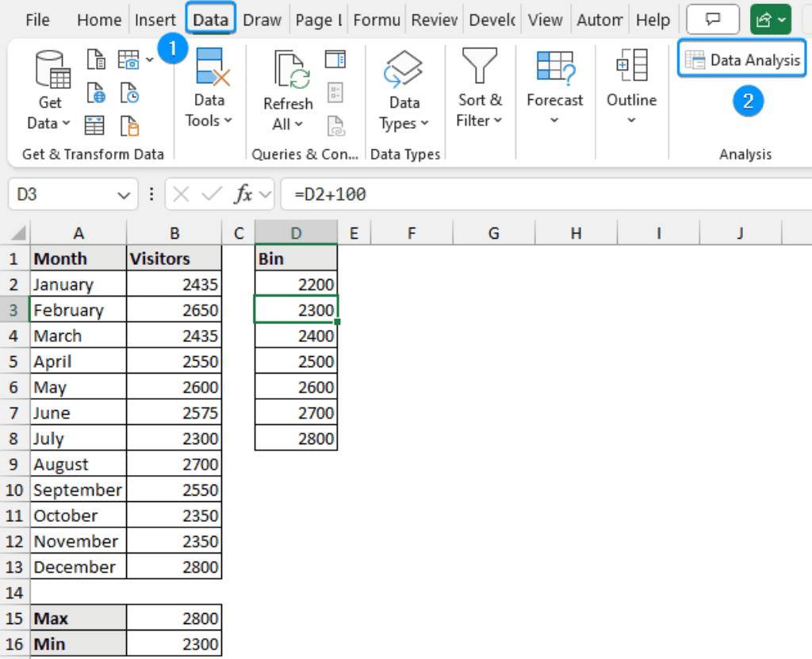The image size is (812, 659).
Task: Import data from the Web
Action: 95,91
